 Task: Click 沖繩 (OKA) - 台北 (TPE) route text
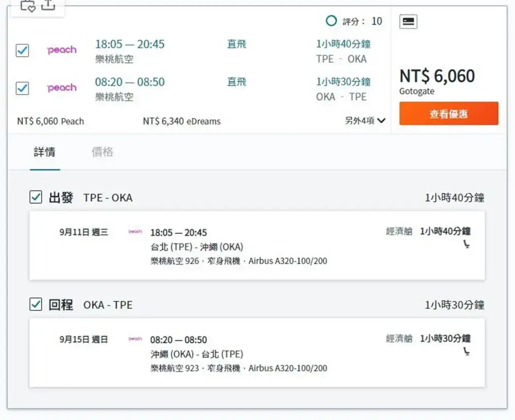[x=197, y=354]
